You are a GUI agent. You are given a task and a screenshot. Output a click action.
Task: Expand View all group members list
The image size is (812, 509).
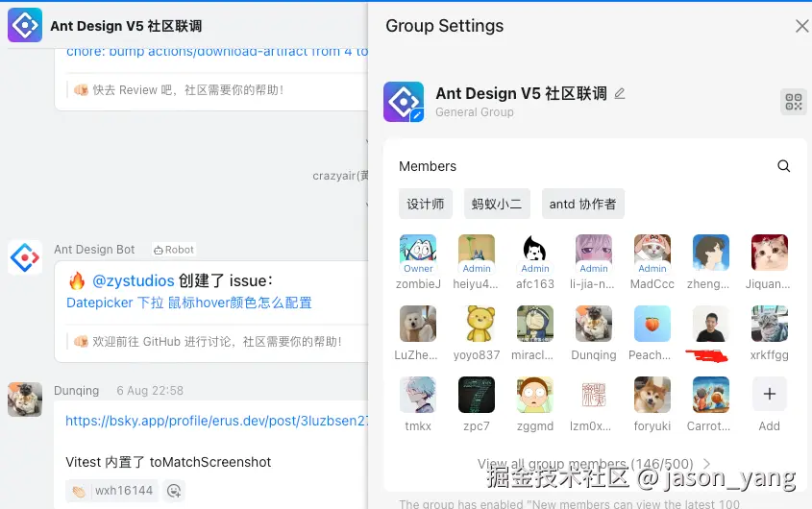point(594,464)
